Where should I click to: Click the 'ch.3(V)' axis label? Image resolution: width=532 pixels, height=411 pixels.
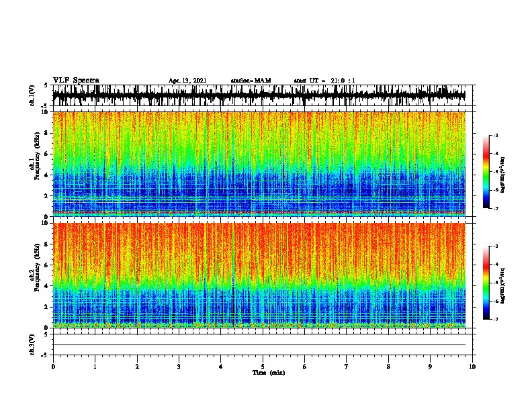pyautogui.click(x=32, y=345)
